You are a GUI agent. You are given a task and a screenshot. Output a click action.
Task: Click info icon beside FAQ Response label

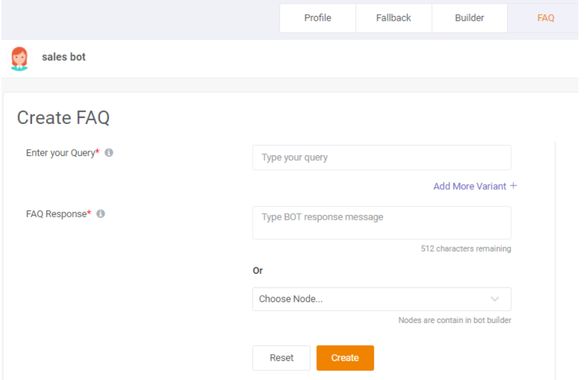(101, 214)
